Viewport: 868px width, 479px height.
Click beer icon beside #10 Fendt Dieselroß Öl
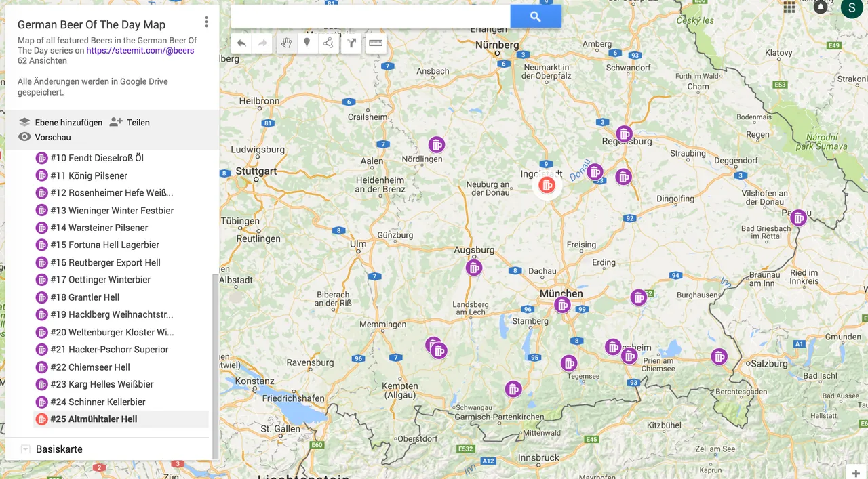click(x=41, y=158)
